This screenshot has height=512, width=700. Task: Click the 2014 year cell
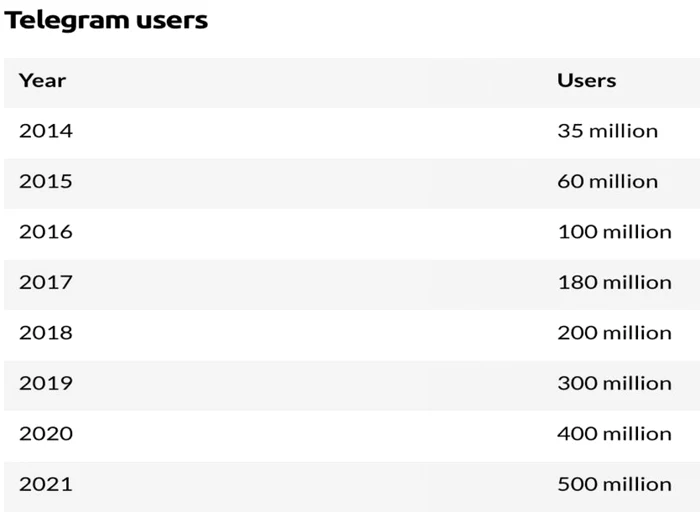pyautogui.click(x=46, y=131)
